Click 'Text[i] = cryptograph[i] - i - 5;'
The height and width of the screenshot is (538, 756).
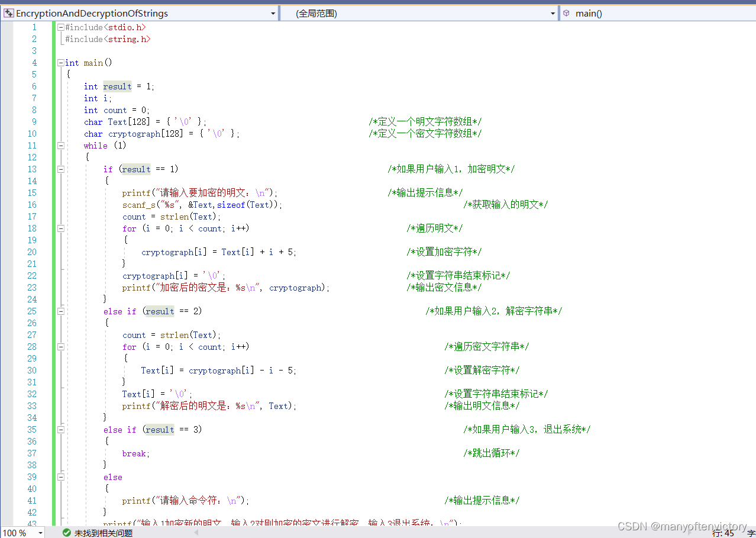point(219,371)
